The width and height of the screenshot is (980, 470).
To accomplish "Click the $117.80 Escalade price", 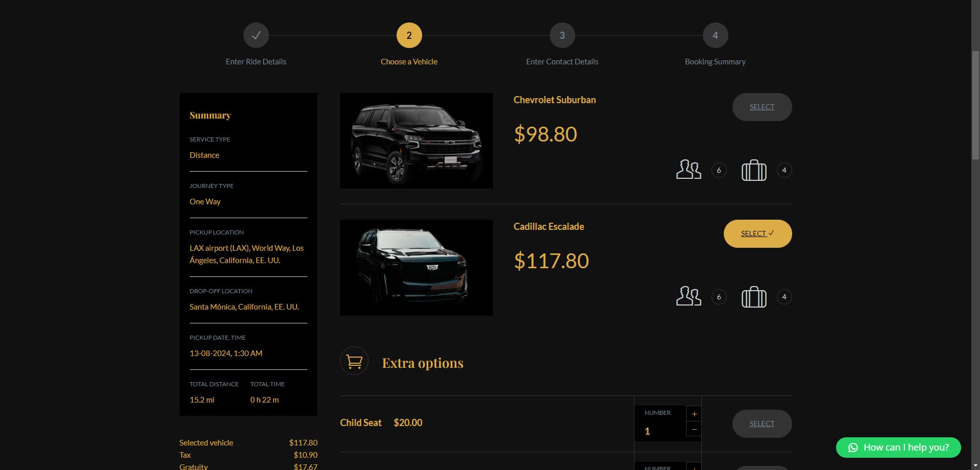I will tap(551, 261).
